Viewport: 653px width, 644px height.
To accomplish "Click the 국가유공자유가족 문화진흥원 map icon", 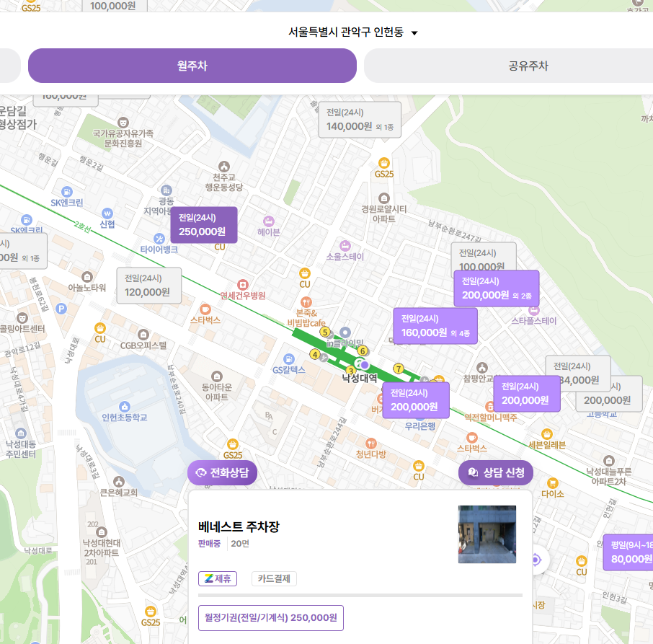I will coord(123,123).
